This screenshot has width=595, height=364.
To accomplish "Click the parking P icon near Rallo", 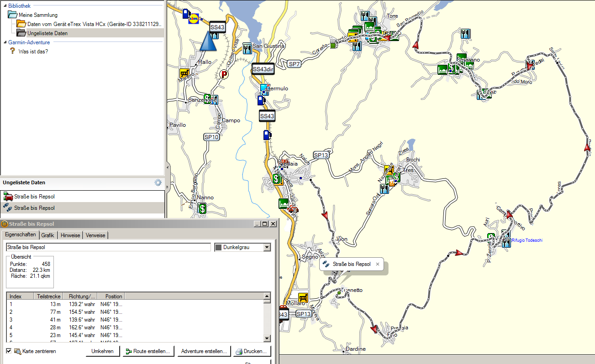I will (x=224, y=74).
